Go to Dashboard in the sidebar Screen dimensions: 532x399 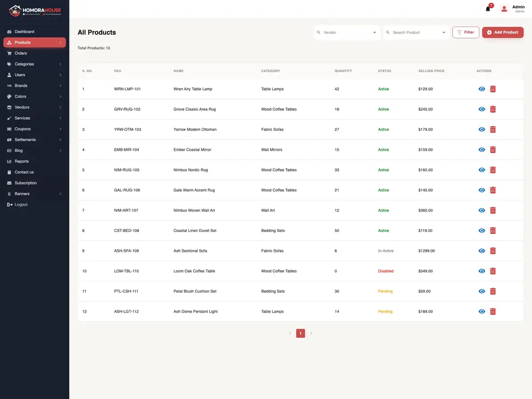[35, 32]
